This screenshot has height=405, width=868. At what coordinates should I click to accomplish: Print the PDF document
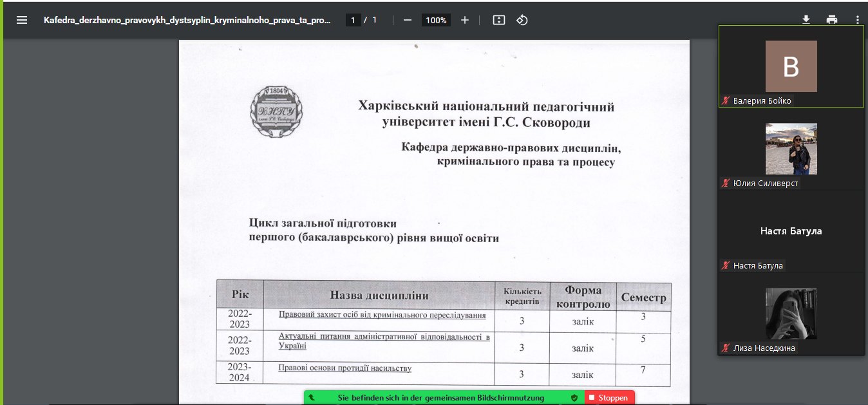pyautogui.click(x=832, y=20)
